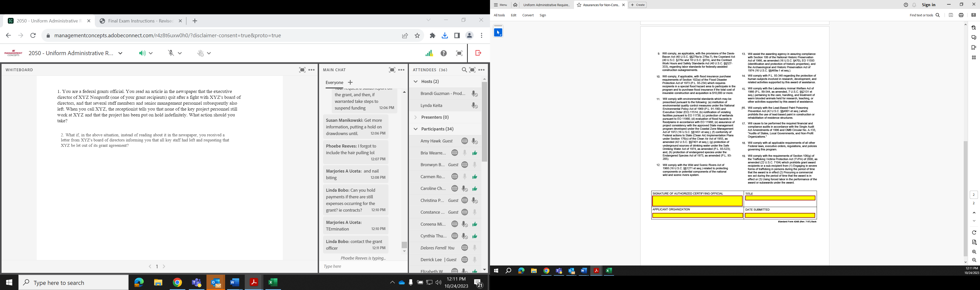Viewport: 980px width, 290px height.
Task: Expand the Presenters (0) group
Action: tap(415, 117)
